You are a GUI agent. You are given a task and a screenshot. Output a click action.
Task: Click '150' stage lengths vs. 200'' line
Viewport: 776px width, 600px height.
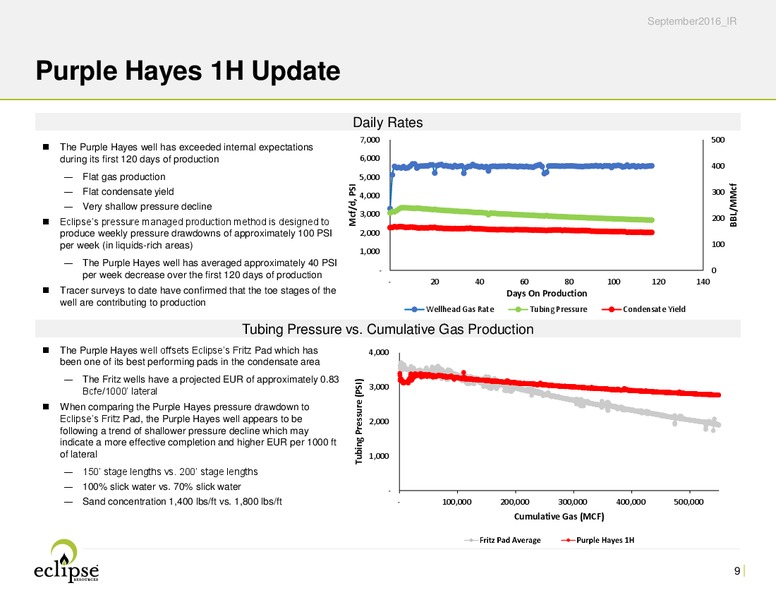170,472
